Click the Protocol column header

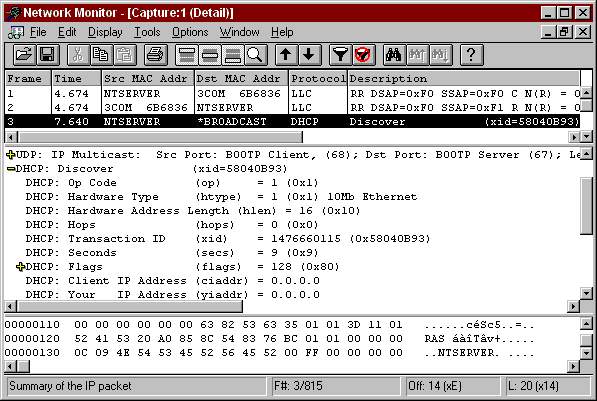[318, 78]
